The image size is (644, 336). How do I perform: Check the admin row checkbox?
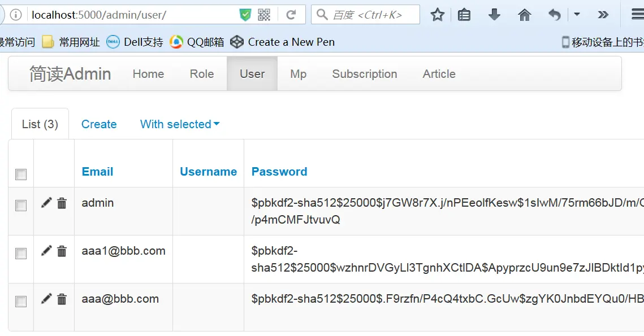tap(21, 206)
